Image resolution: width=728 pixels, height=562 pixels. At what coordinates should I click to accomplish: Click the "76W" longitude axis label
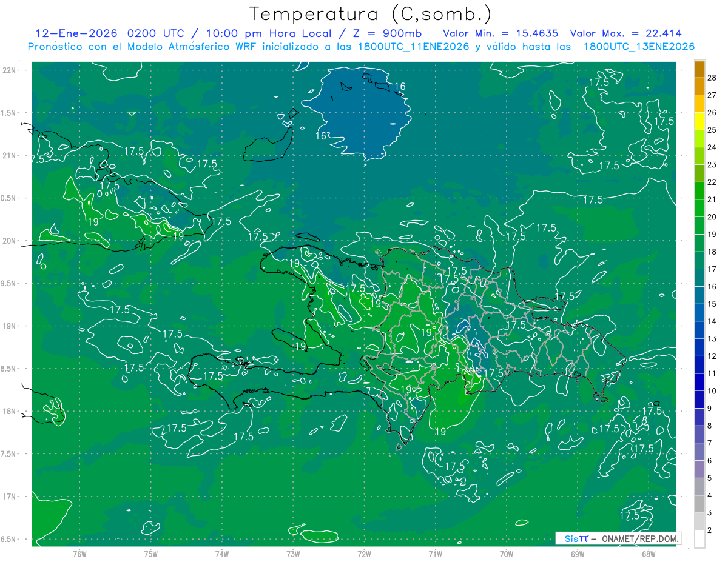point(79,554)
